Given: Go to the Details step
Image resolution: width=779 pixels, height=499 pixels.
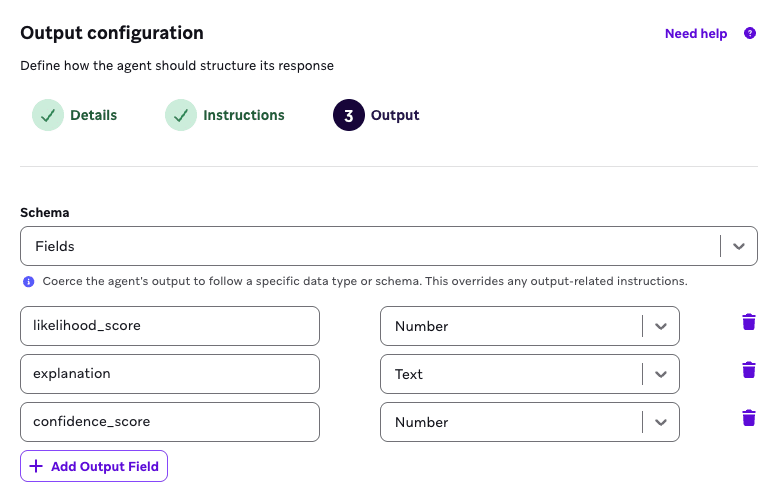Looking at the screenshot, I should tap(93, 115).
